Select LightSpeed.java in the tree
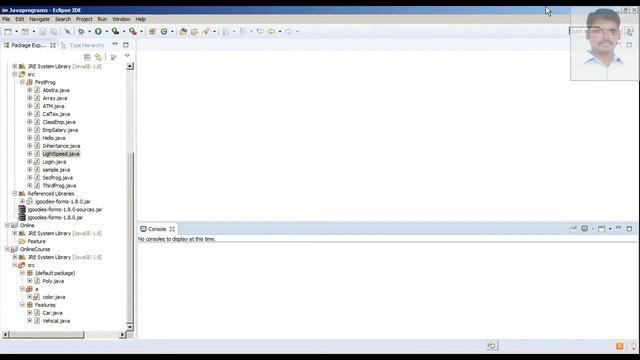 [x=61, y=154]
